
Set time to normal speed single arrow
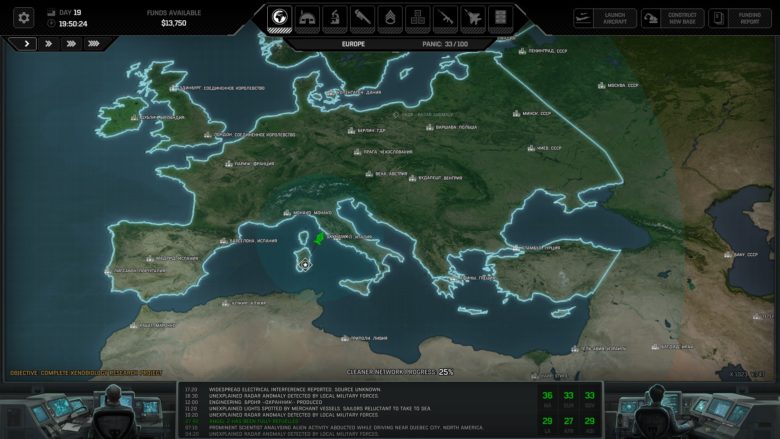pyautogui.click(x=26, y=44)
